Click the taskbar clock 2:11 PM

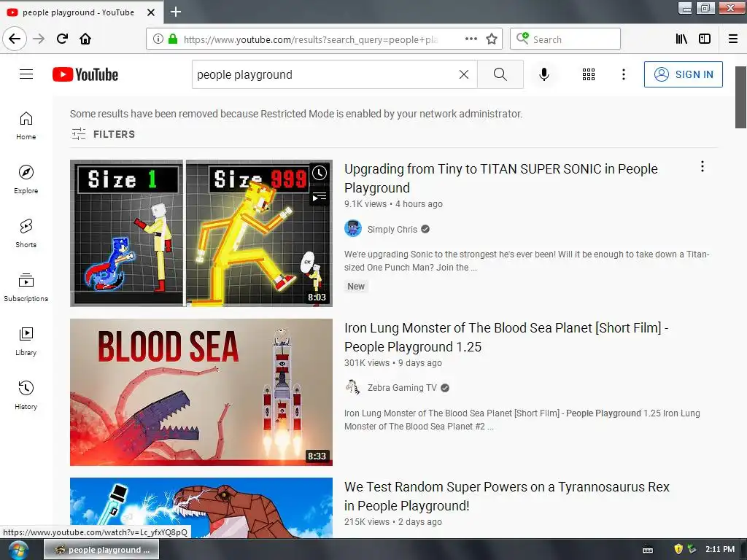[x=719, y=549]
